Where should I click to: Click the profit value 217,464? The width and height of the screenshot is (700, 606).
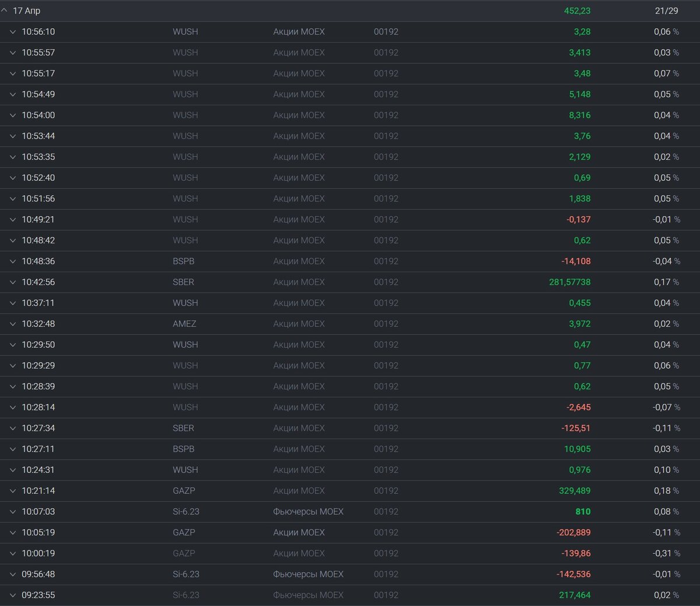pos(575,595)
